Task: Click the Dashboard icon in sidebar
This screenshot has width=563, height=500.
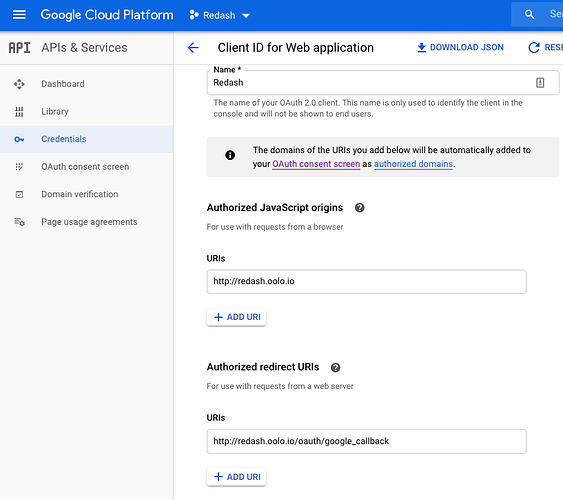Action: (x=19, y=84)
